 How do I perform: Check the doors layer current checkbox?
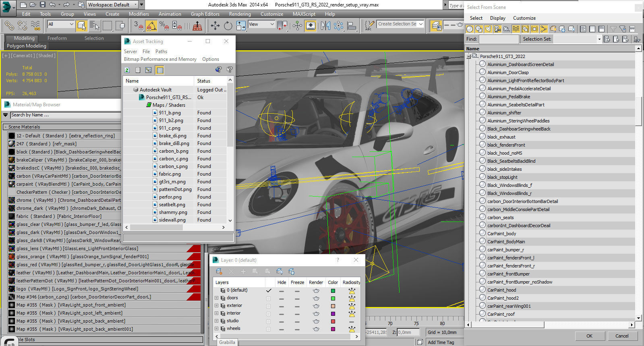click(268, 298)
